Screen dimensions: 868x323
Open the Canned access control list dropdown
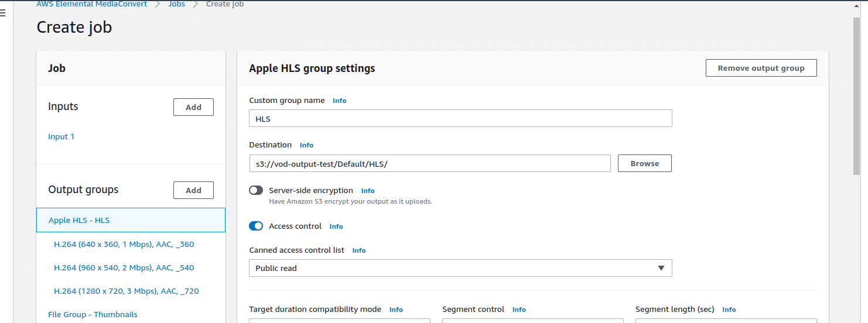(x=460, y=268)
